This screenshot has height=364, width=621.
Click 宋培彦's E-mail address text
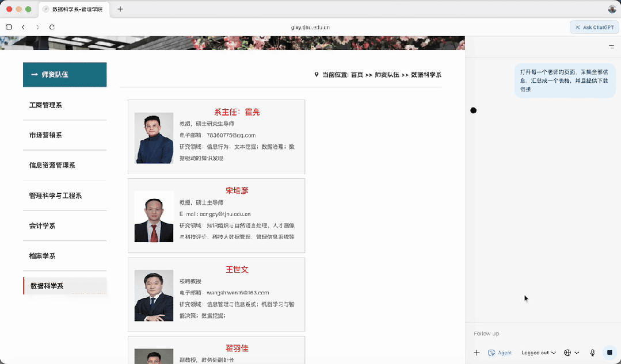pos(225,214)
